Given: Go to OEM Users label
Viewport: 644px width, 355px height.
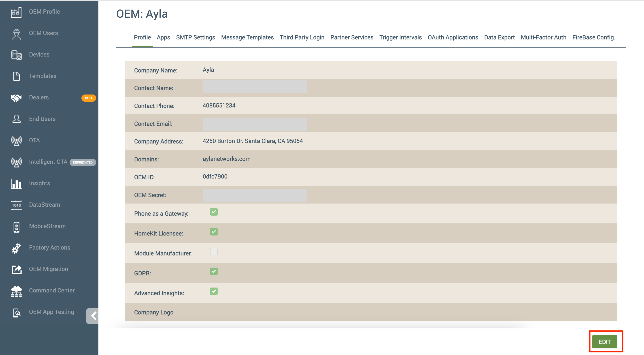Looking at the screenshot, I should click(43, 33).
